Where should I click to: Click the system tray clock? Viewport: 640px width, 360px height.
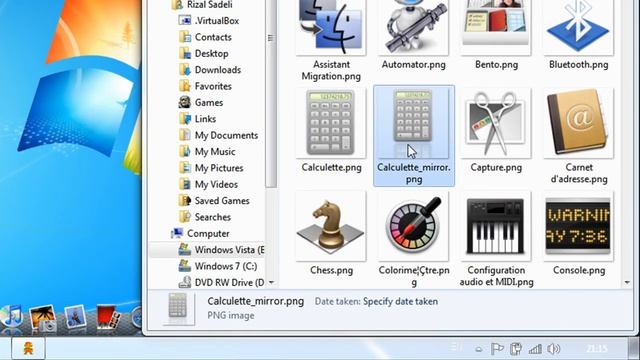click(597, 349)
